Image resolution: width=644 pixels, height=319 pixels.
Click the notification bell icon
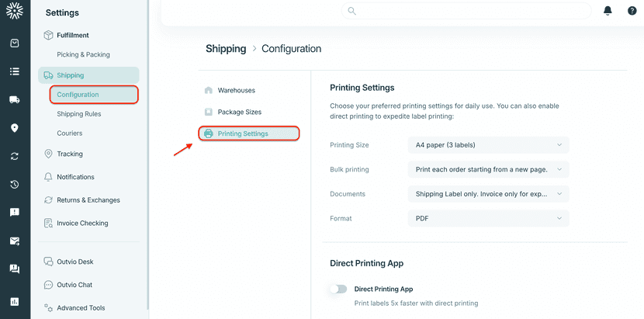click(608, 11)
